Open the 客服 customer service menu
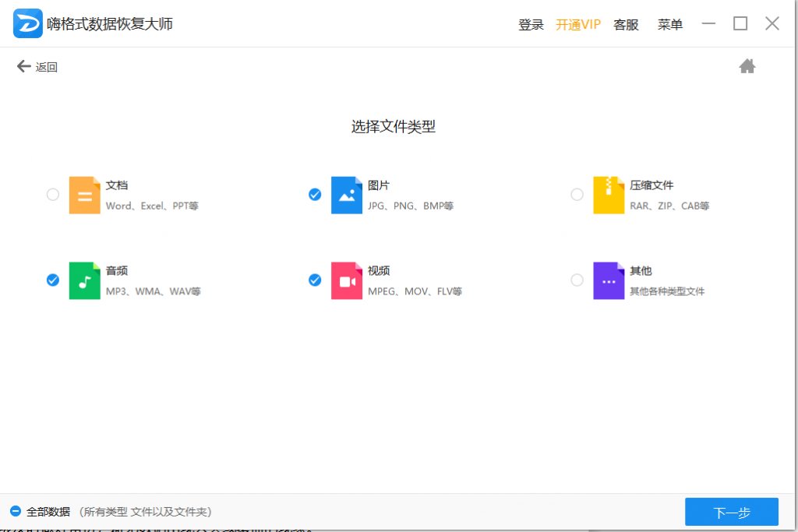This screenshot has width=798, height=532. coord(626,24)
